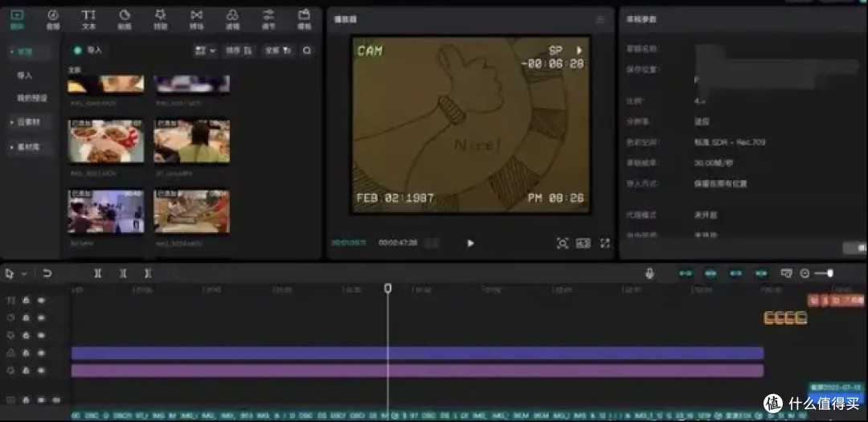Lock the third overlay track
The width and height of the screenshot is (868, 422).
point(26,336)
